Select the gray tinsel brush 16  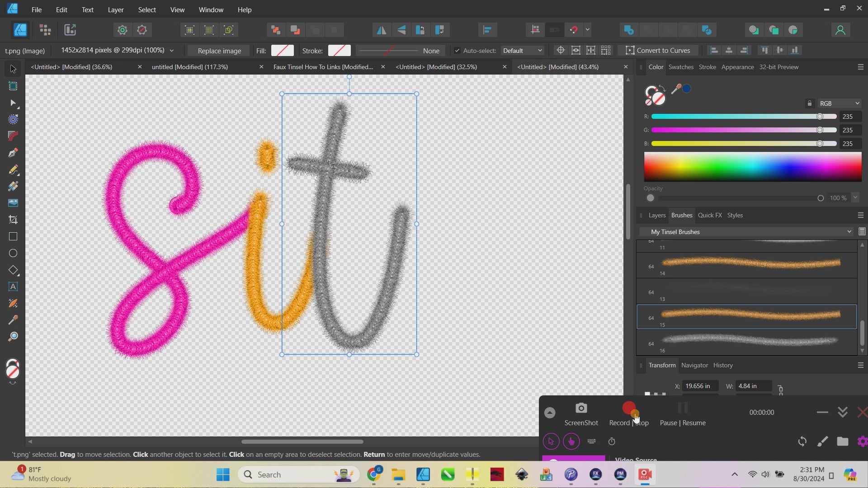[x=750, y=340]
